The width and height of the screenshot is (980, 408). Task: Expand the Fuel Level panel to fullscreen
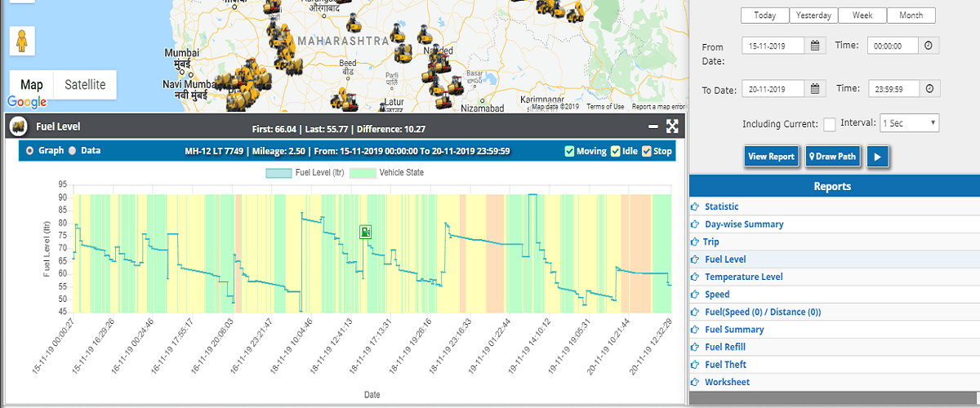(672, 126)
